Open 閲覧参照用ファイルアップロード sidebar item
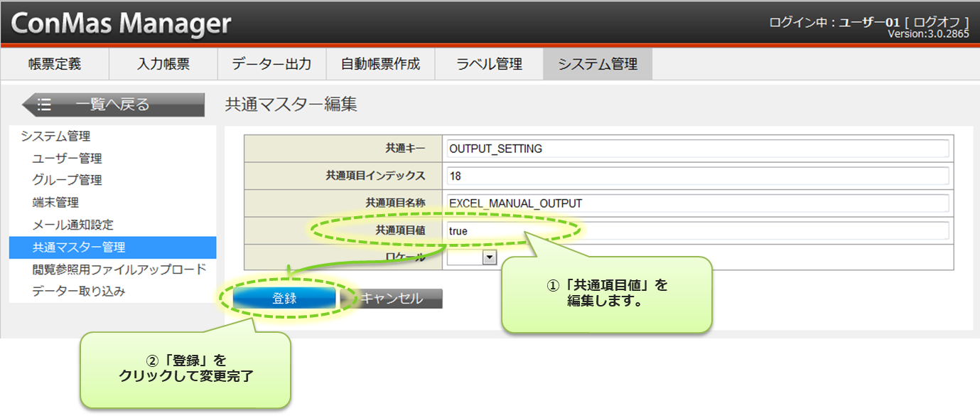 (119, 270)
